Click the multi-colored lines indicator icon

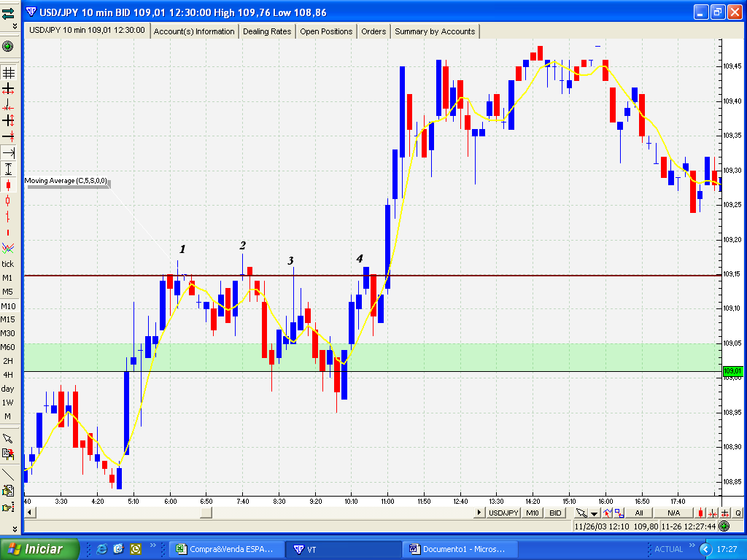pos(8,248)
